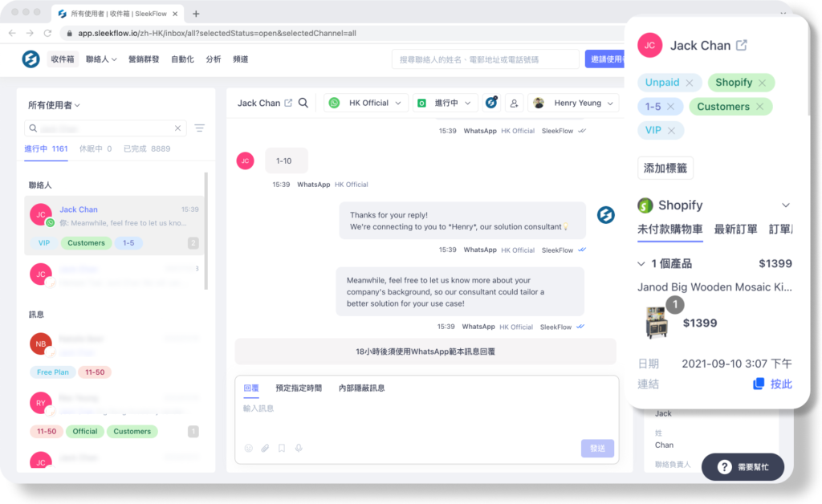The image size is (822, 504).
Task: Remove the VIP tag in side panel
Action: coord(672,130)
